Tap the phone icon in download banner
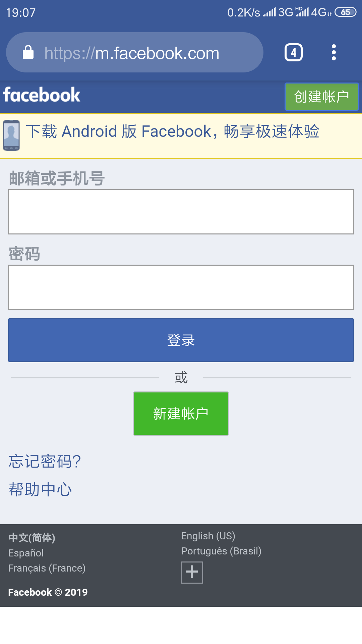 [11, 136]
